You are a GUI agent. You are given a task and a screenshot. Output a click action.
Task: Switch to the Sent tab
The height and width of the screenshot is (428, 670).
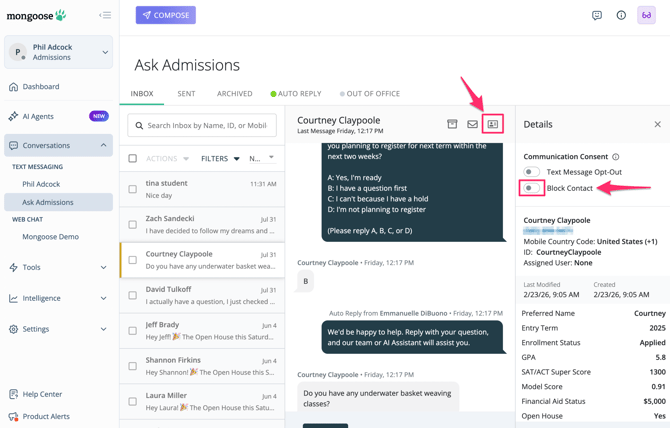[186, 94]
